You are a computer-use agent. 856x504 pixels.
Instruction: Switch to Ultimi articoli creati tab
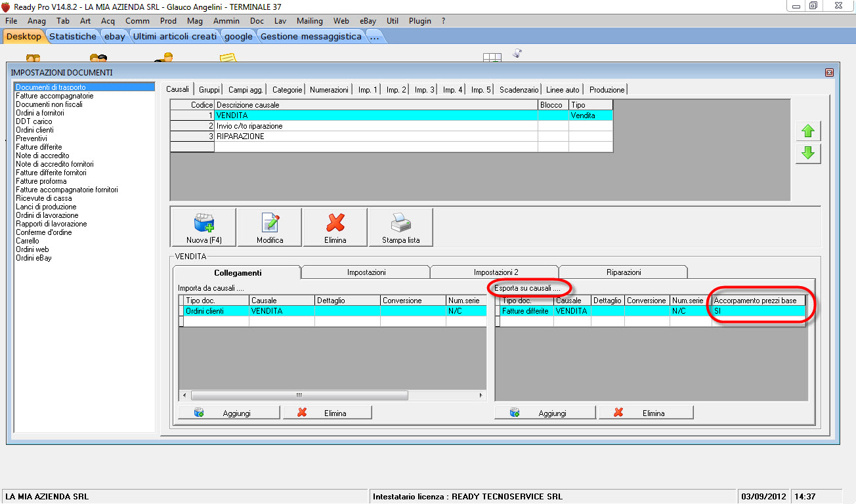point(175,36)
